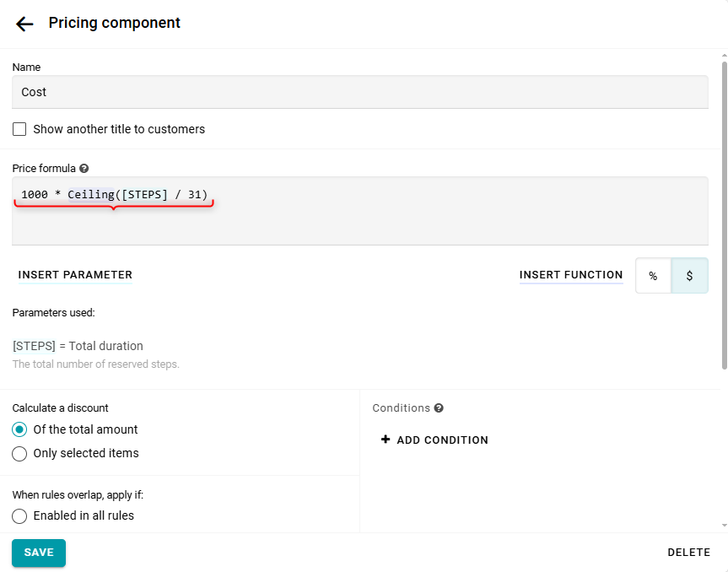The width and height of the screenshot is (728, 572).
Task: Click inside the Price formula editor
Action: (x=360, y=224)
